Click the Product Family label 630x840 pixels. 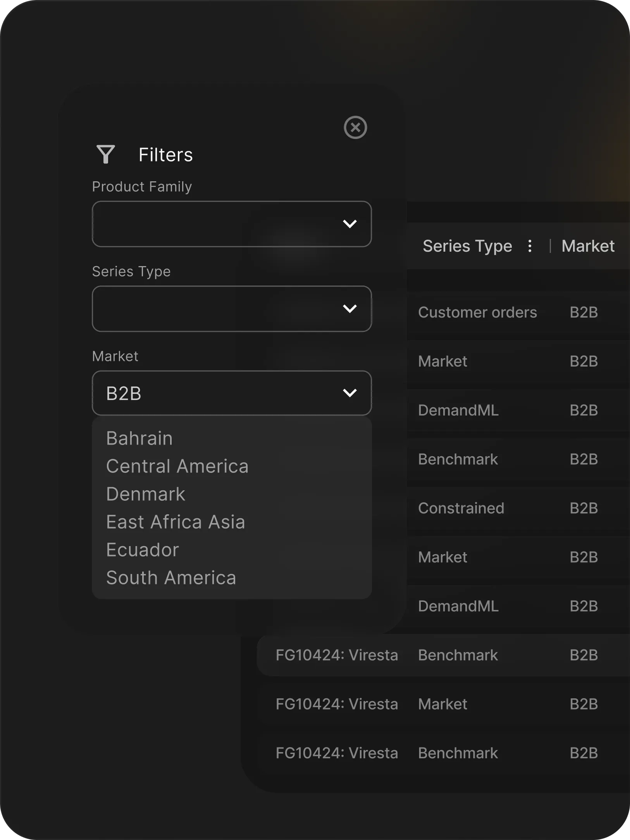point(142,187)
